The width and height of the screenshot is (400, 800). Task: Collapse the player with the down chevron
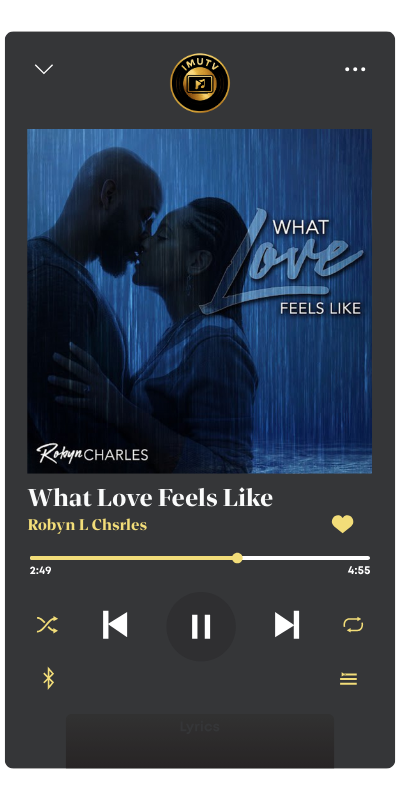[44, 69]
